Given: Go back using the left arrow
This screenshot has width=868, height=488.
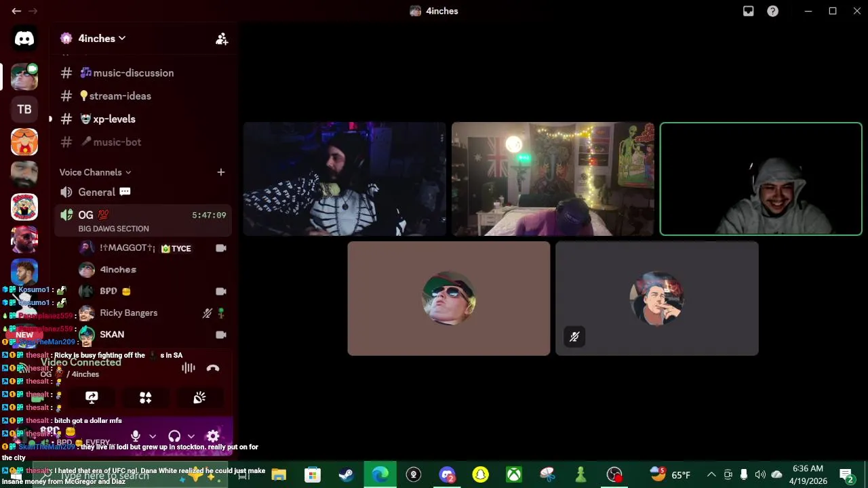Looking at the screenshot, I should point(16,11).
